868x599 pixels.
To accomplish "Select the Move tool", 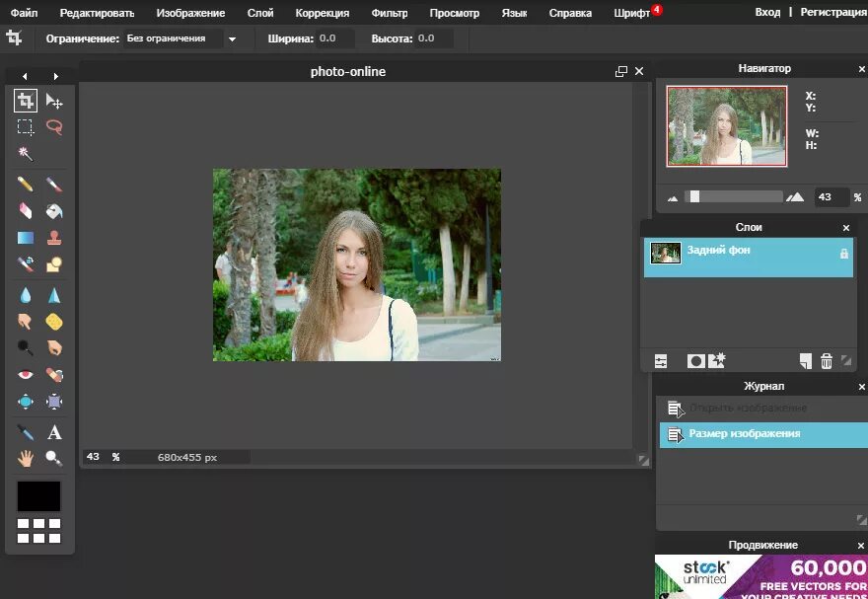I will (54, 101).
